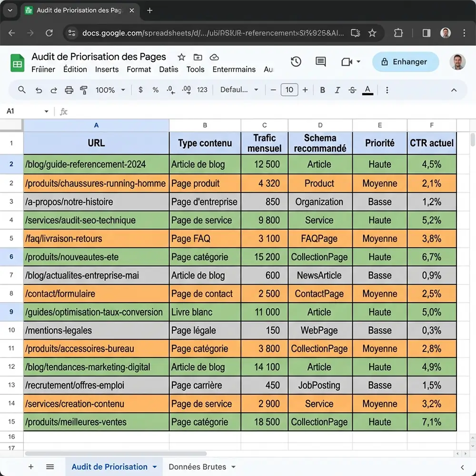This screenshot has width=476, height=476.
Task: Open the text color picker
Action: coord(367,90)
